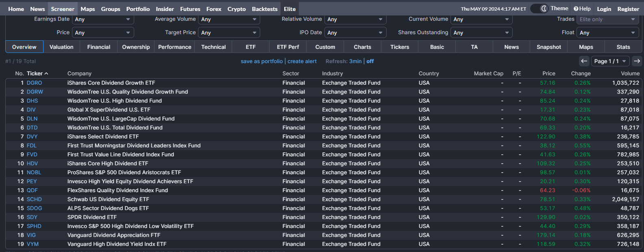This screenshot has width=644, height=252.
Task: Click save as portfolio link
Action: 261,61
